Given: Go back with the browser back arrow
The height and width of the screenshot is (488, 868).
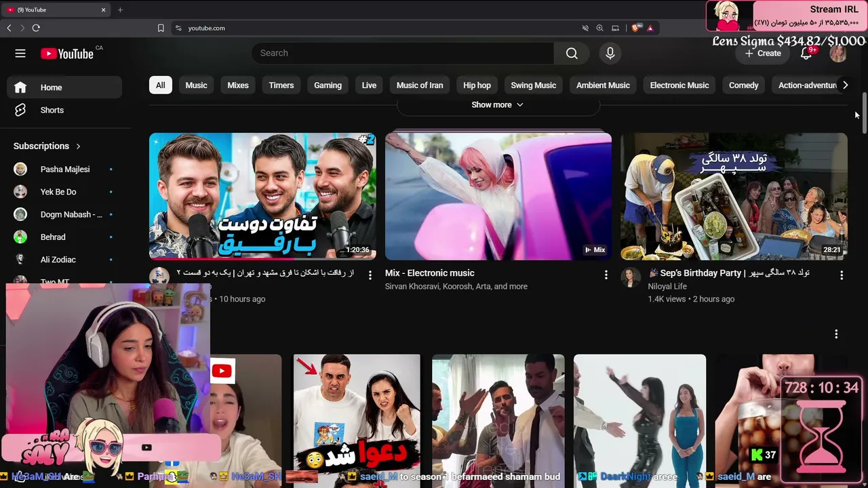Looking at the screenshot, I should coord(9,28).
